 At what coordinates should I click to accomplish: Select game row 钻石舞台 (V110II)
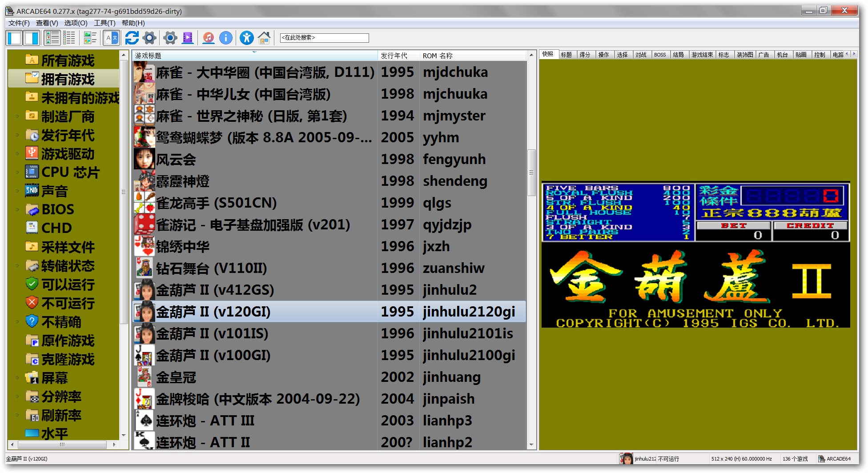tap(329, 268)
